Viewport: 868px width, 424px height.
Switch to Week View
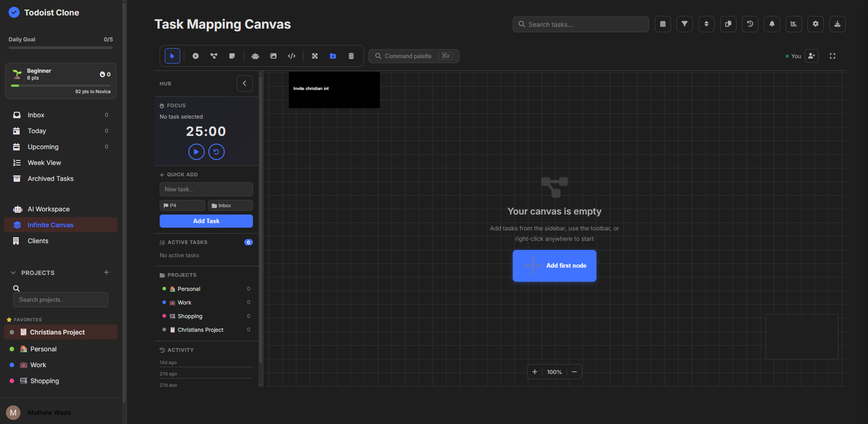(44, 162)
